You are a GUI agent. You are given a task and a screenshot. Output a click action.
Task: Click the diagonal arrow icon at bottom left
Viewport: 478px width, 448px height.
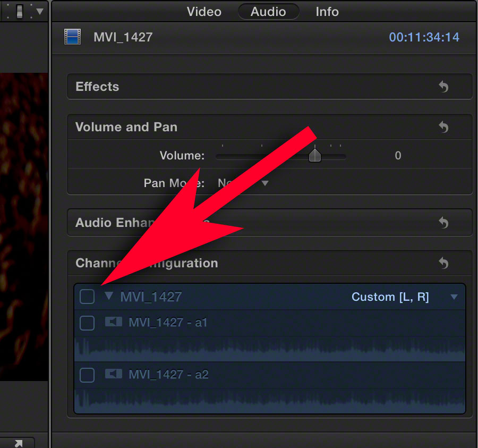tap(18, 443)
